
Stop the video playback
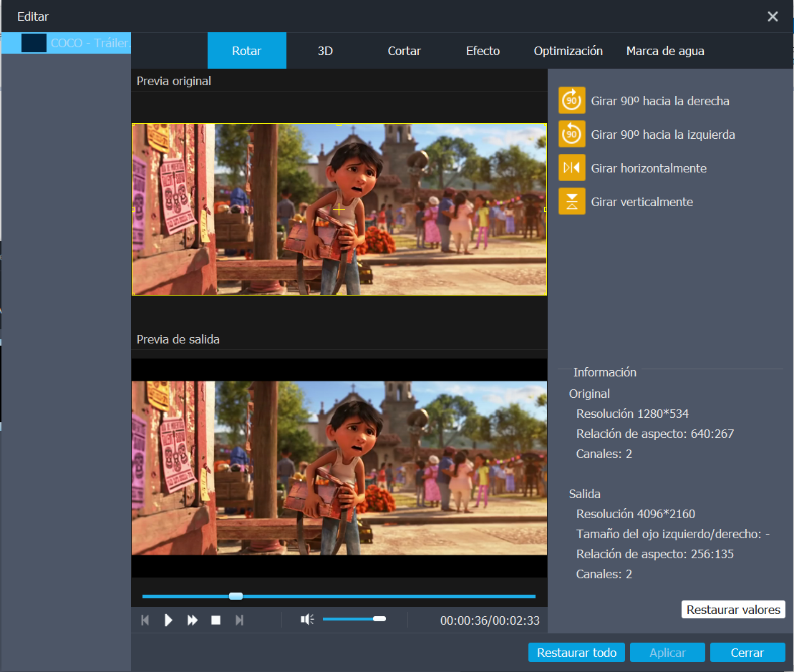[x=216, y=620]
